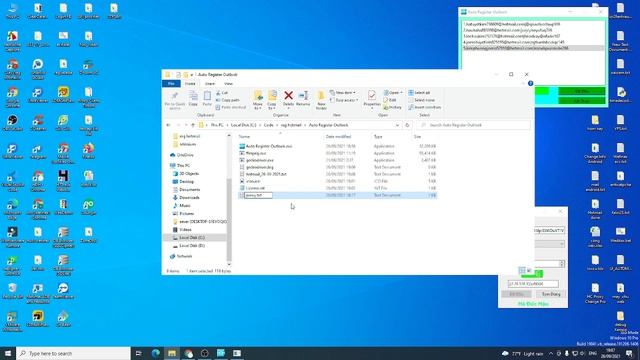Click the Rename icon in the ribbon
The height and width of the screenshot is (360, 640).
coord(303,96)
